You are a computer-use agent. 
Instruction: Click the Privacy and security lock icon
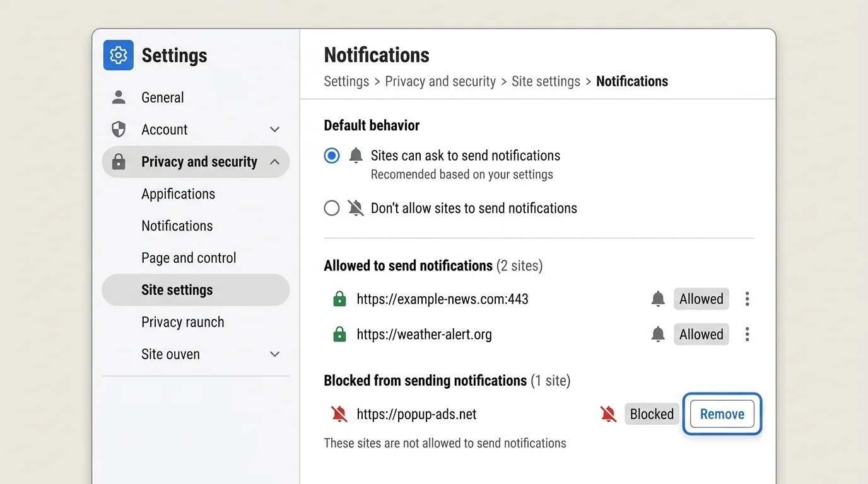[118, 161]
